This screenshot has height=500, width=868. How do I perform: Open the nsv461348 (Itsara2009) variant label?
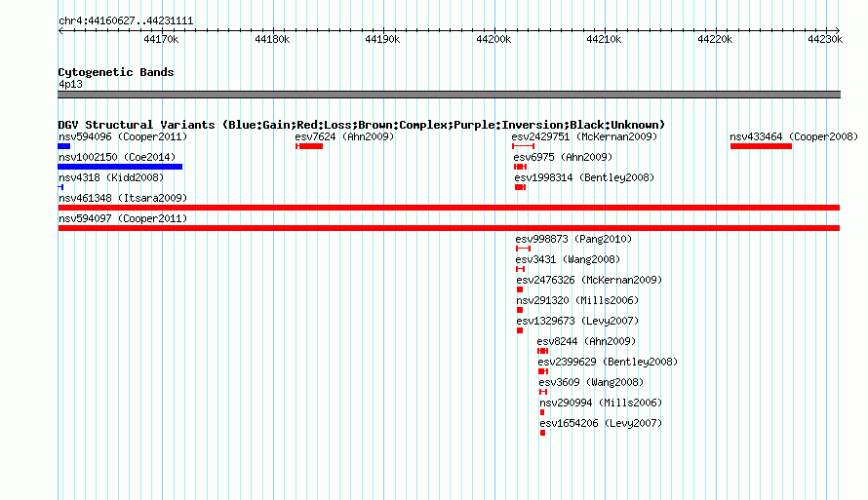123,198
